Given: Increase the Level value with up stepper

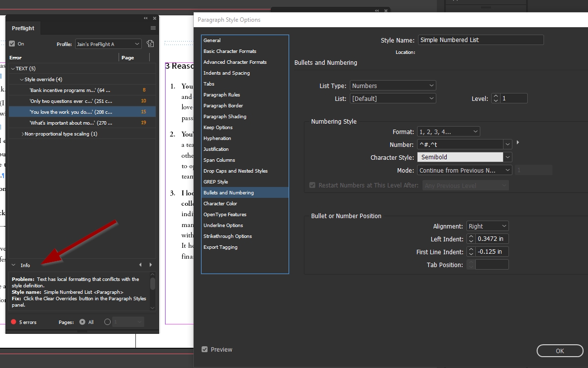Looking at the screenshot, I should click(x=496, y=96).
